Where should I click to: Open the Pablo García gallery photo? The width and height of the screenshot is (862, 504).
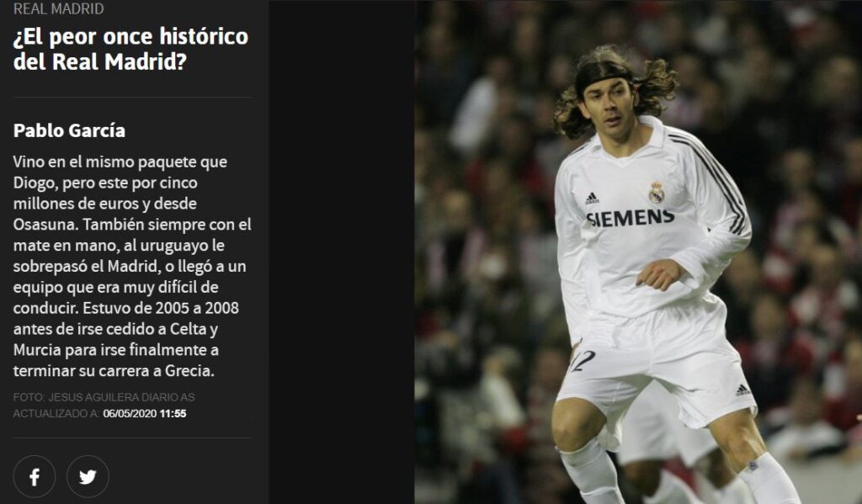638,252
